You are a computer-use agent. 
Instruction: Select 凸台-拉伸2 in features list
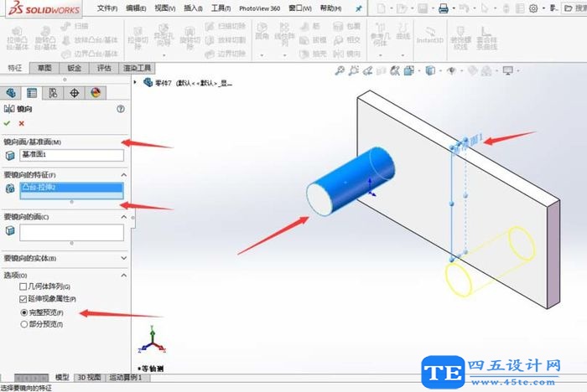pos(71,188)
